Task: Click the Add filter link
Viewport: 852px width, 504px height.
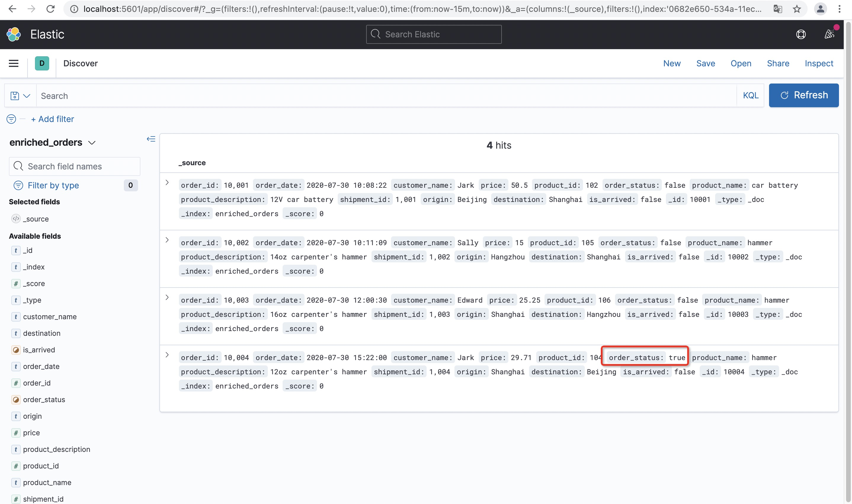Action: (53, 119)
